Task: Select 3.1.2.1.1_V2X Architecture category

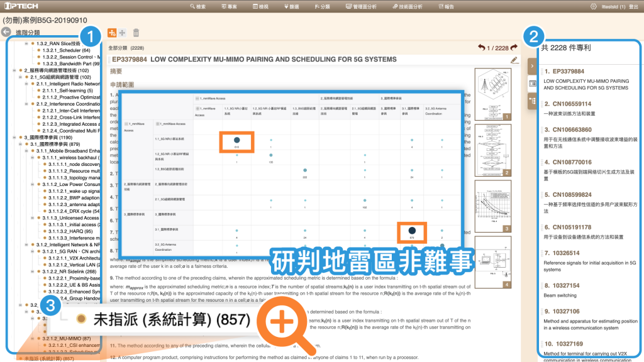Action: 74,258
